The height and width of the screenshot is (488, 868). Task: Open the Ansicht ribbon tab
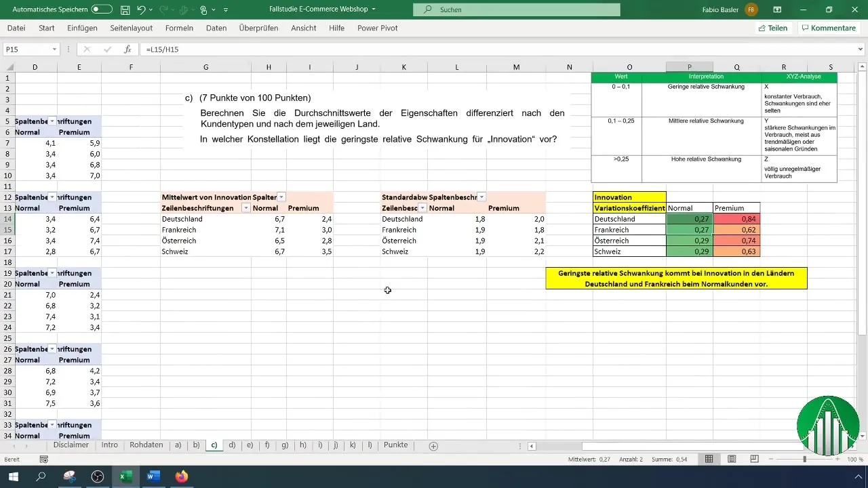point(304,28)
